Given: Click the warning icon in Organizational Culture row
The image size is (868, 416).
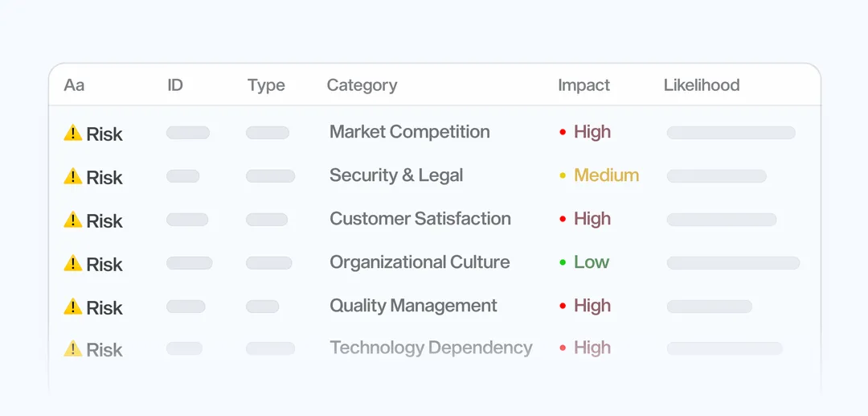Looking at the screenshot, I should [73, 264].
